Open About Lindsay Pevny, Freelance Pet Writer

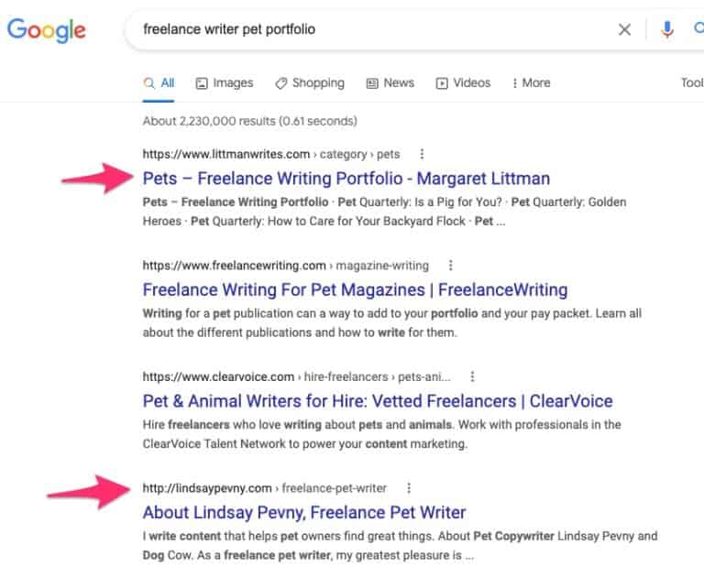(x=304, y=512)
